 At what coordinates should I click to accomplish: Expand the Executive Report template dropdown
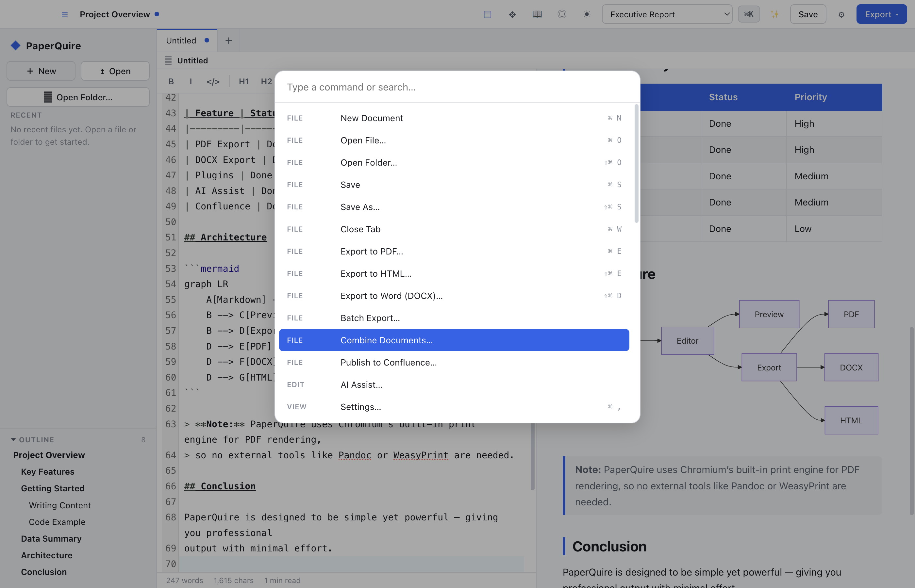667,14
